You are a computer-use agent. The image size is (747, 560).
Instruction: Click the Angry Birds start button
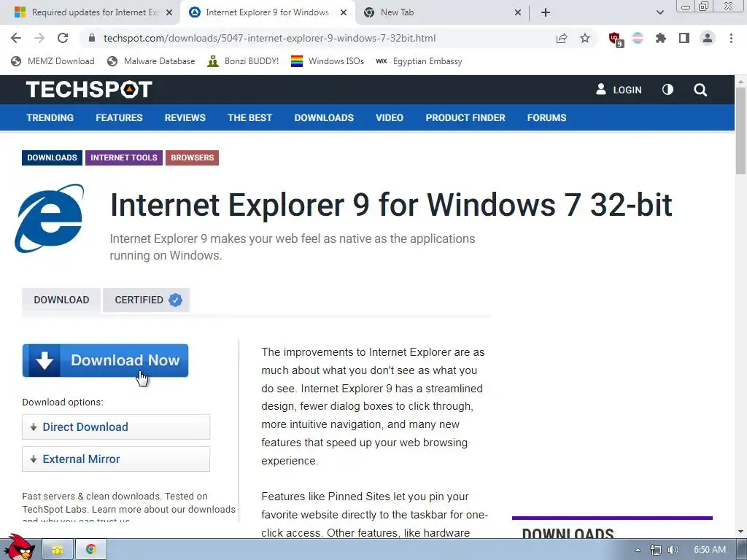coord(18,547)
